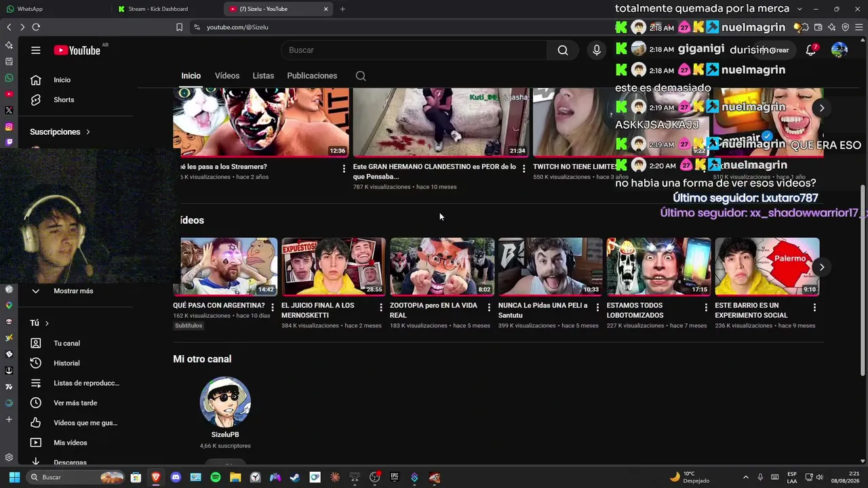Open Mis vídeos in the sidebar

tap(71, 443)
